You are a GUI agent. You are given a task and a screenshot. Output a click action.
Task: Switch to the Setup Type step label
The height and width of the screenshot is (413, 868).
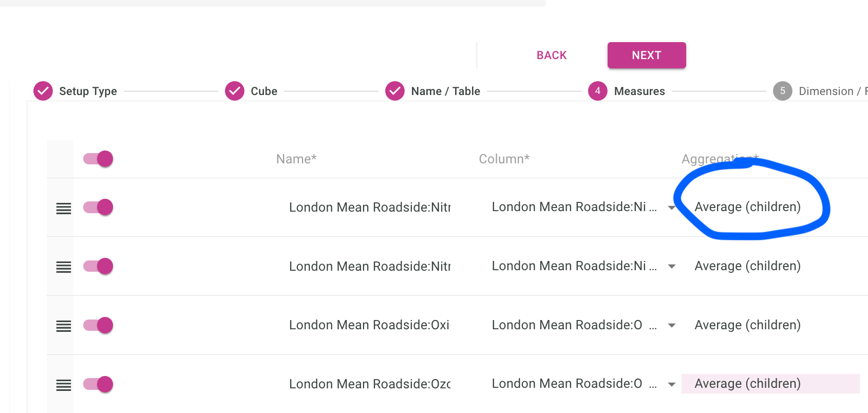[88, 91]
